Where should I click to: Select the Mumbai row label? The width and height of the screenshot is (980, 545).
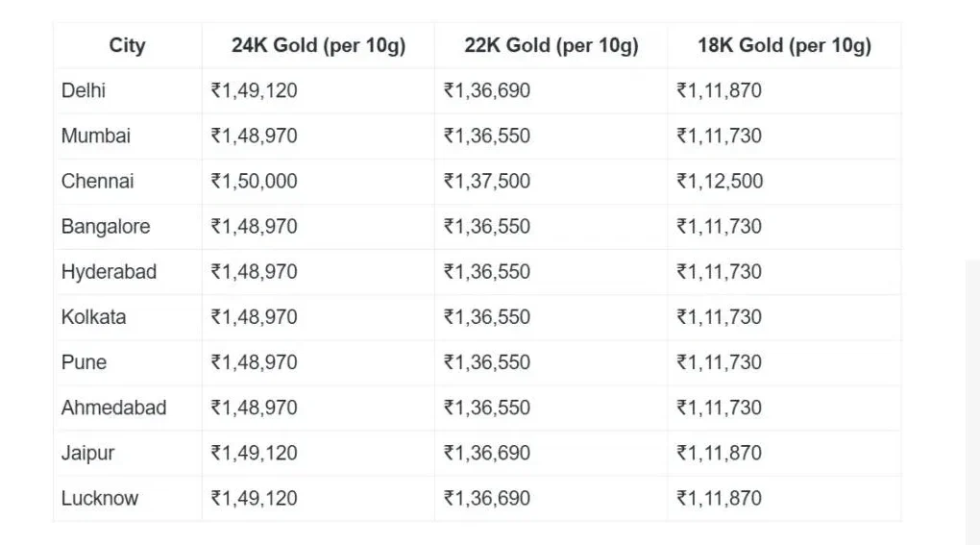[96, 136]
